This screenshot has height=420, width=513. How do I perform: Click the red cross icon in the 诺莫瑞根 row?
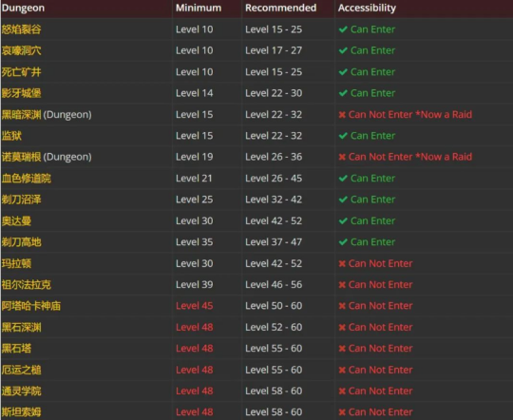coord(342,157)
